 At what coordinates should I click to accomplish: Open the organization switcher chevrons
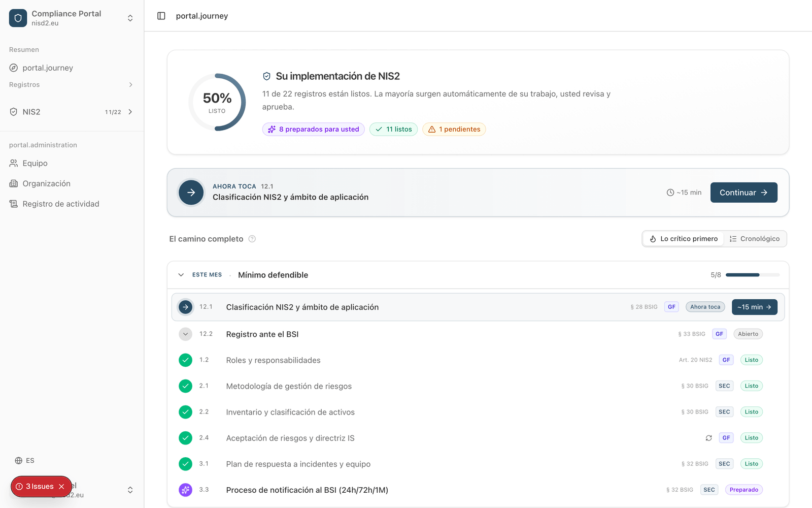point(130,18)
